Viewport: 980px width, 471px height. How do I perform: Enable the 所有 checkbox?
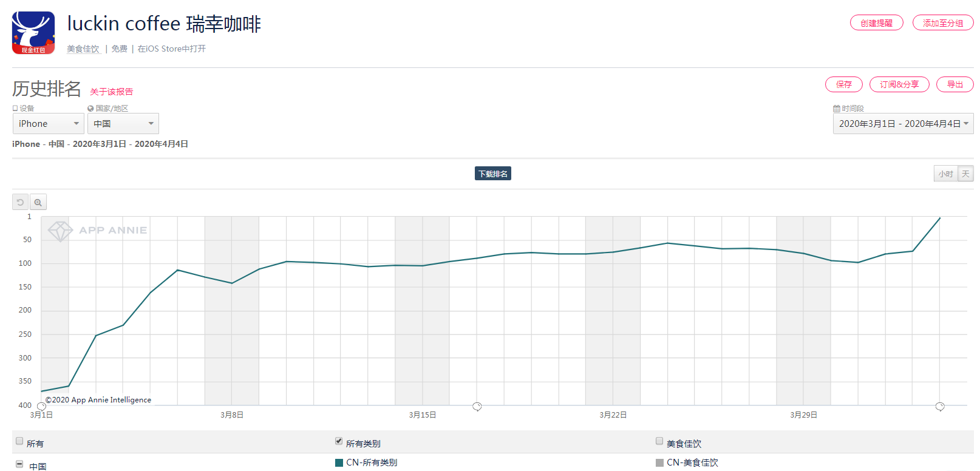click(19, 441)
